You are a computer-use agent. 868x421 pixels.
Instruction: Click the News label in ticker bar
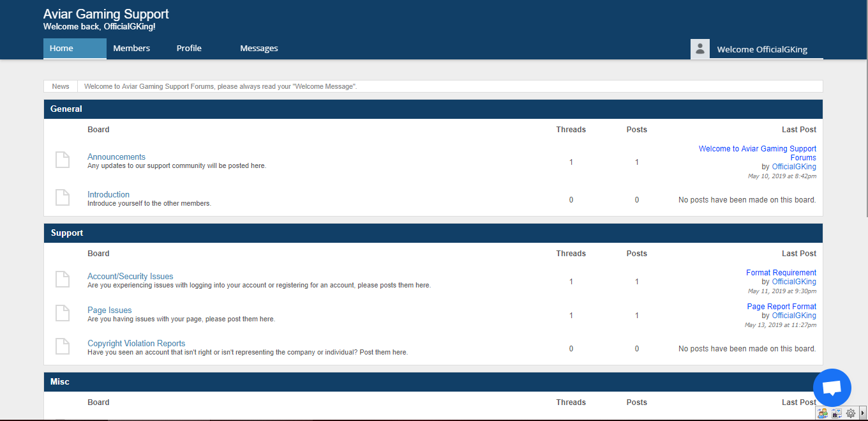coord(61,86)
